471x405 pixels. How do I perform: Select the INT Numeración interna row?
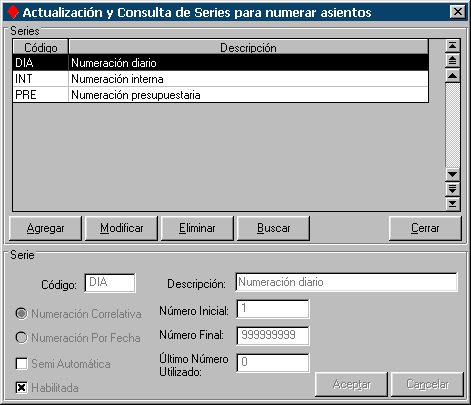[220, 79]
